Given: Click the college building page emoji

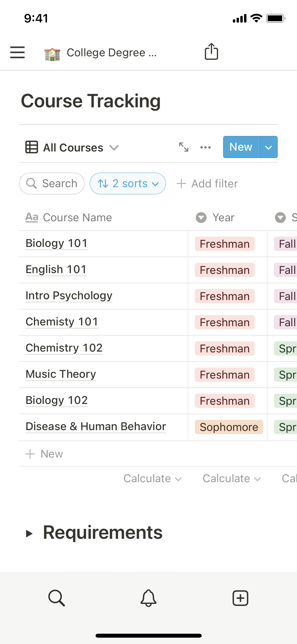Looking at the screenshot, I should [52, 54].
